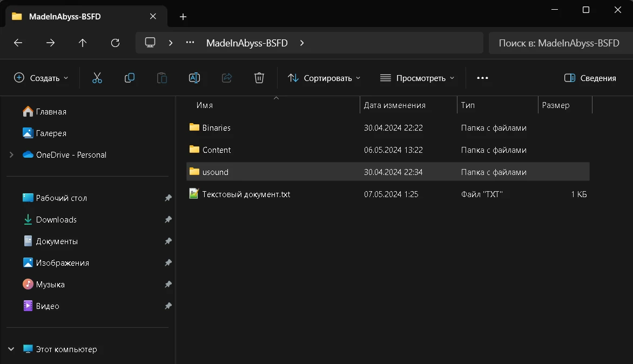Click the search box for MadeInAbyss-BSFD
The image size is (633, 364).
(558, 43)
